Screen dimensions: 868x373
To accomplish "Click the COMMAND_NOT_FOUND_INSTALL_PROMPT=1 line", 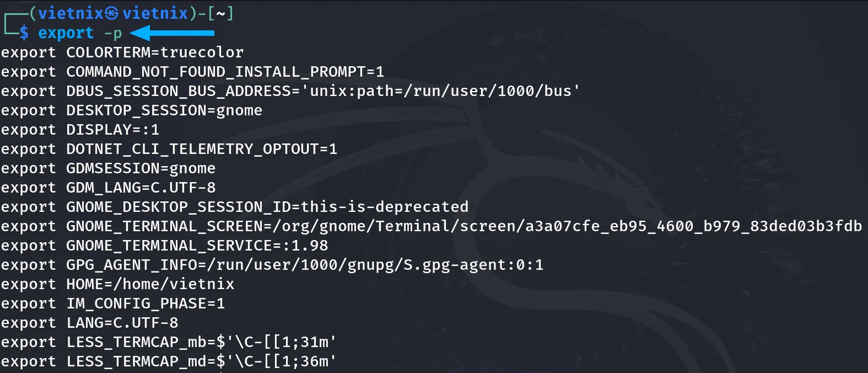I will (192, 72).
